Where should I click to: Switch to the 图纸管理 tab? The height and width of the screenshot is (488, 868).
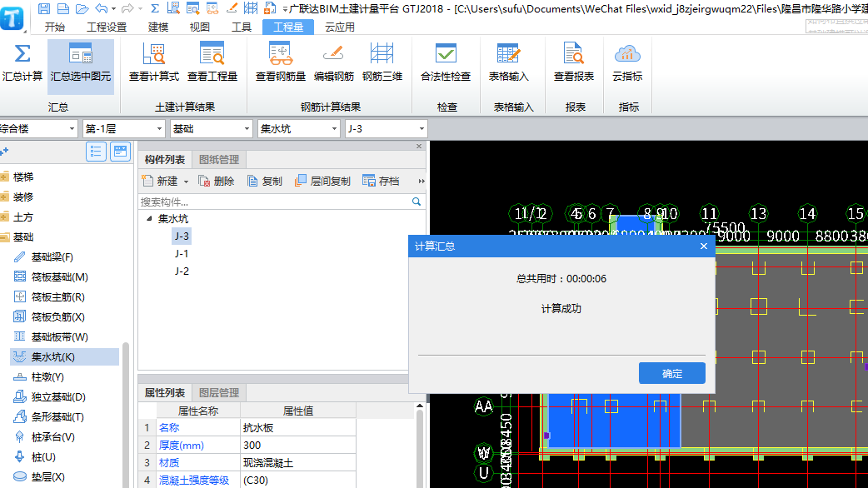click(x=219, y=159)
